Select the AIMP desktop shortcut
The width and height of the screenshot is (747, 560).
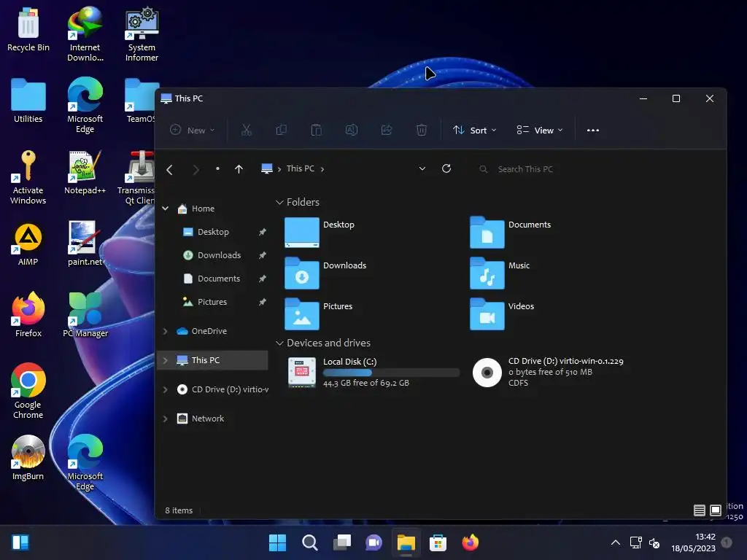[x=28, y=244]
